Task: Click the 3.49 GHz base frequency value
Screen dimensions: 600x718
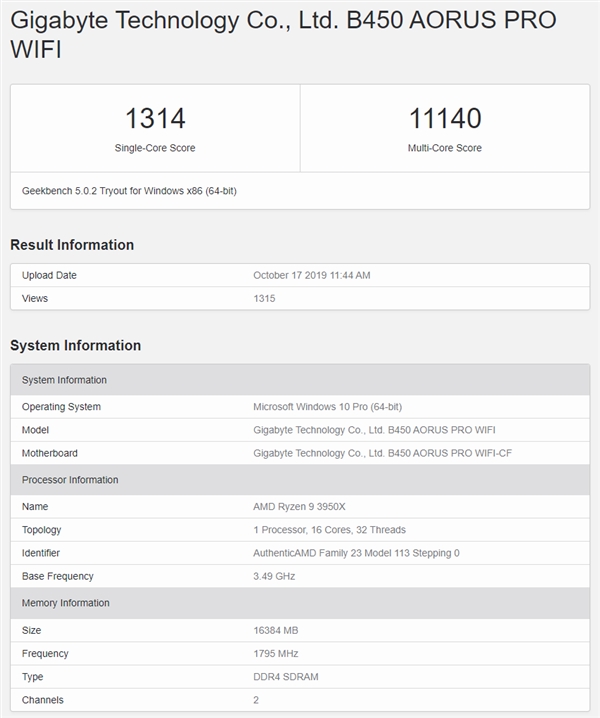Action: pyautogui.click(x=273, y=576)
